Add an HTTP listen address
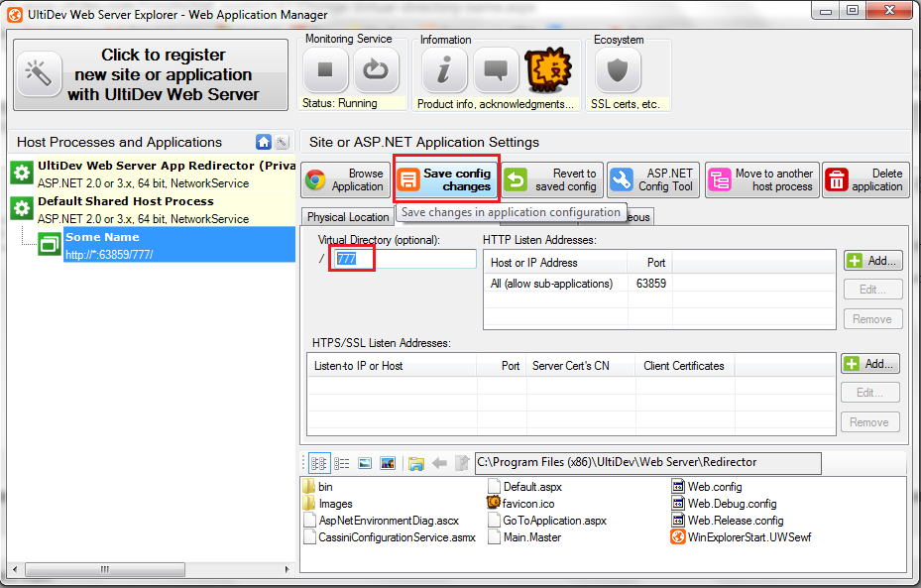The image size is (921, 588). coord(872,261)
